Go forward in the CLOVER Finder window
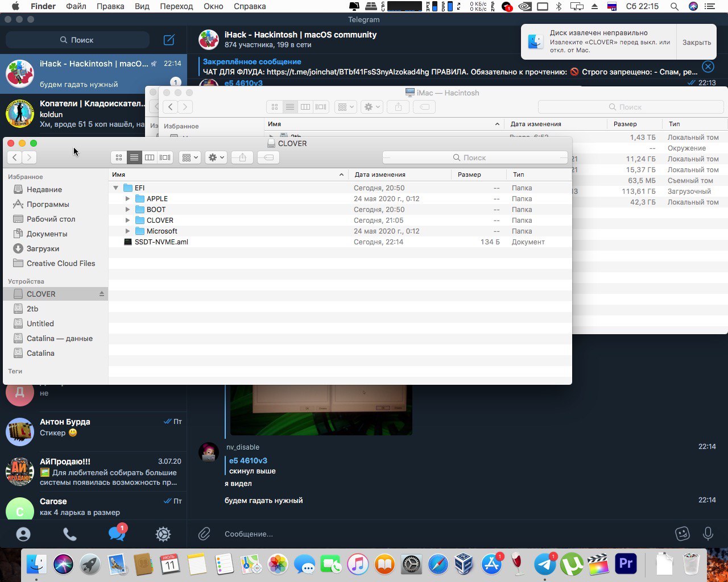 [30, 157]
